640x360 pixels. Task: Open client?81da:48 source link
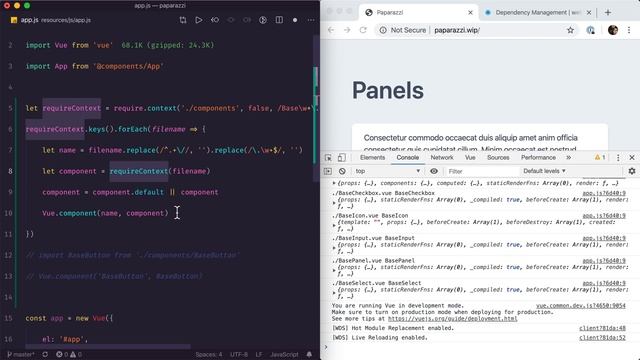pos(602,328)
